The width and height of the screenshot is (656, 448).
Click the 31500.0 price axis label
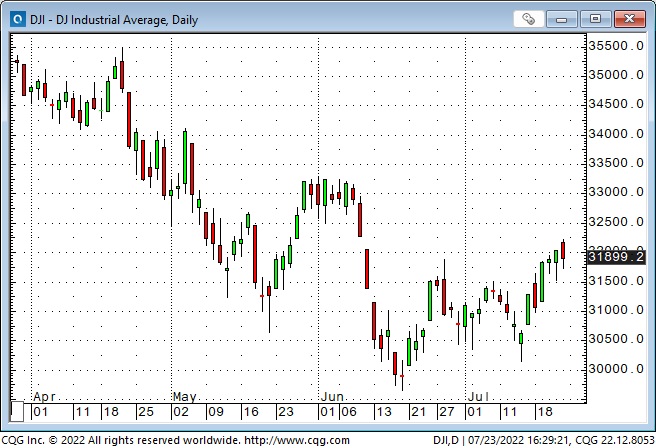click(616, 281)
